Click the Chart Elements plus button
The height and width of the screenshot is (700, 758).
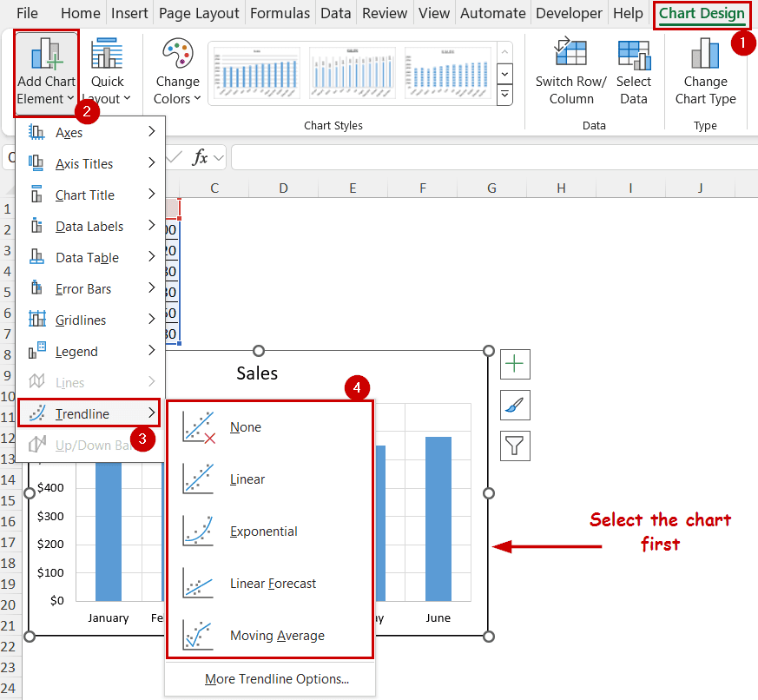click(515, 364)
